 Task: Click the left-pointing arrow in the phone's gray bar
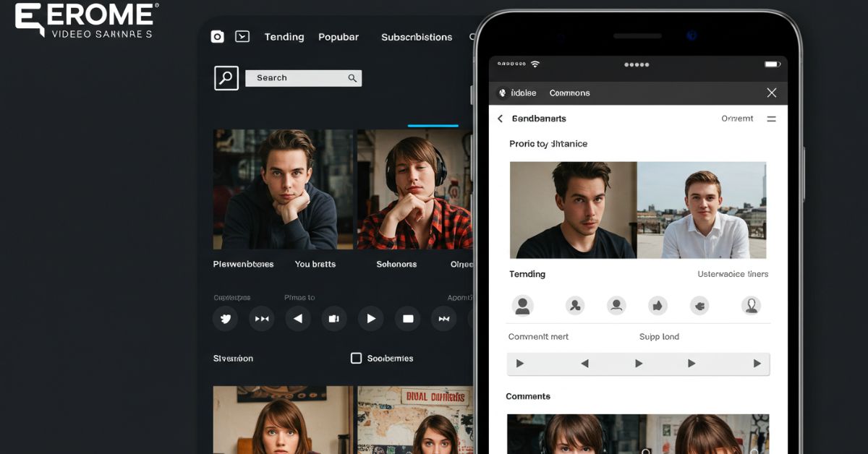[x=584, y=364]
